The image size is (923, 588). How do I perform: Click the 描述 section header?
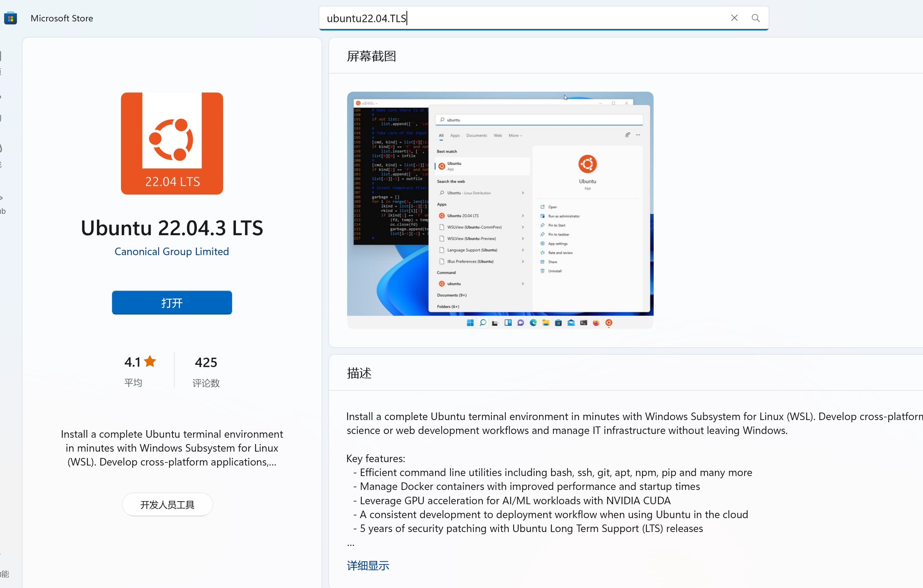click(359, 373)
